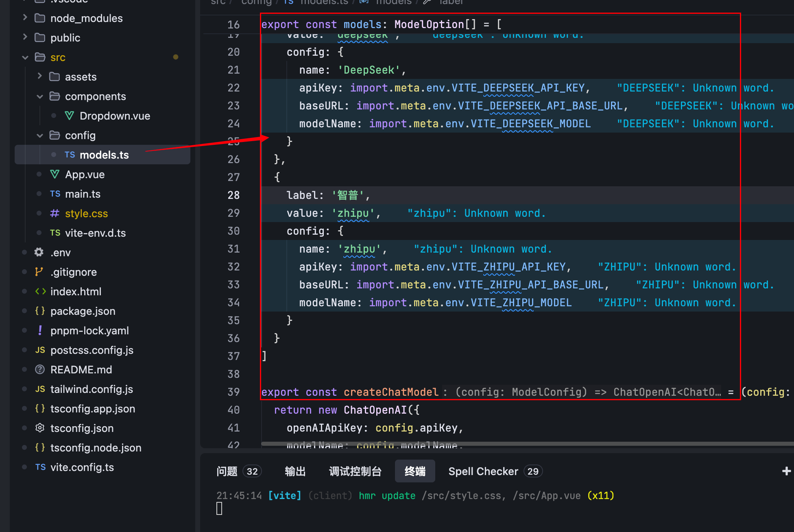The width and height of the screenshot is (794, 532).
Task: Expand the assets folder
Action: [40, 76]
